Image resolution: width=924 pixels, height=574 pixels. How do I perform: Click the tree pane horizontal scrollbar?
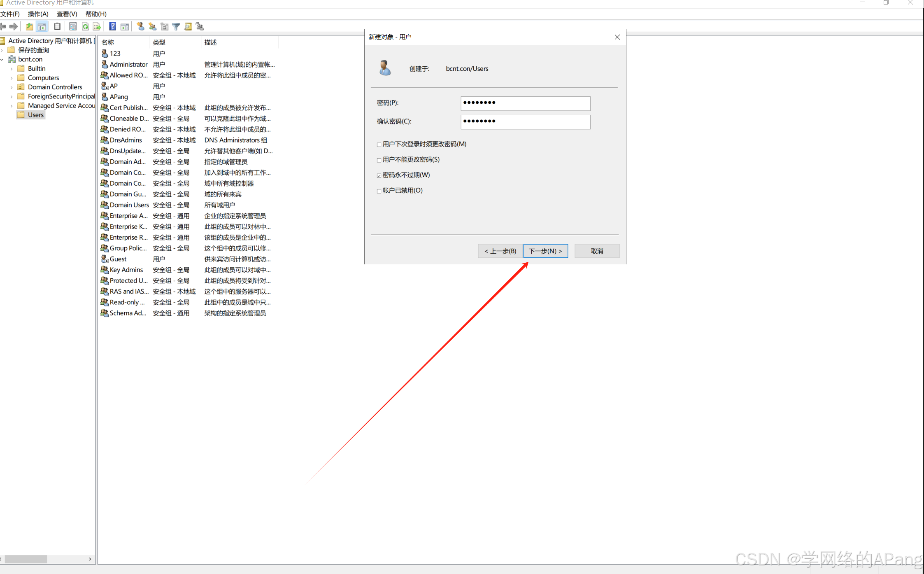[26, 559]
